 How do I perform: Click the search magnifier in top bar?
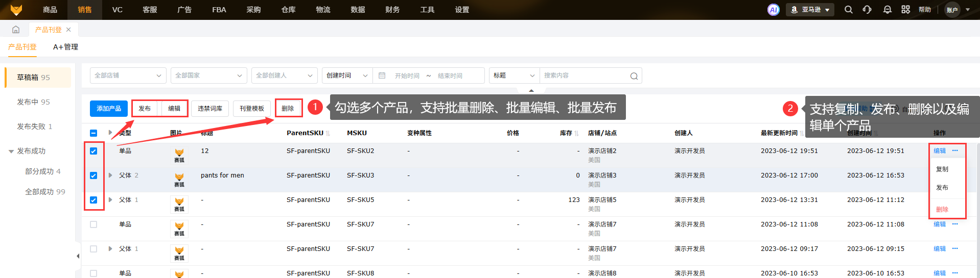pos(848,10)
